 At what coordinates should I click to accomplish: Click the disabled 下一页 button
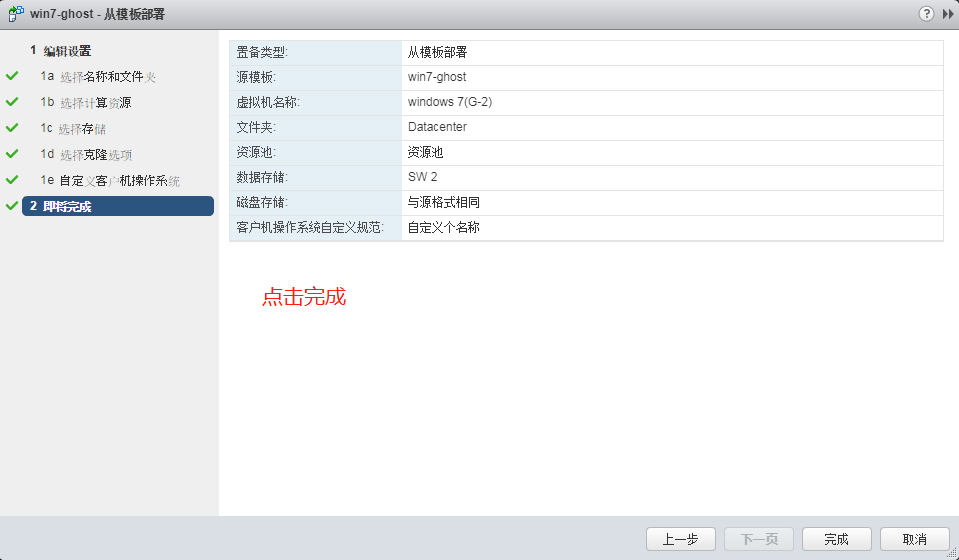[x=759, y=539]
